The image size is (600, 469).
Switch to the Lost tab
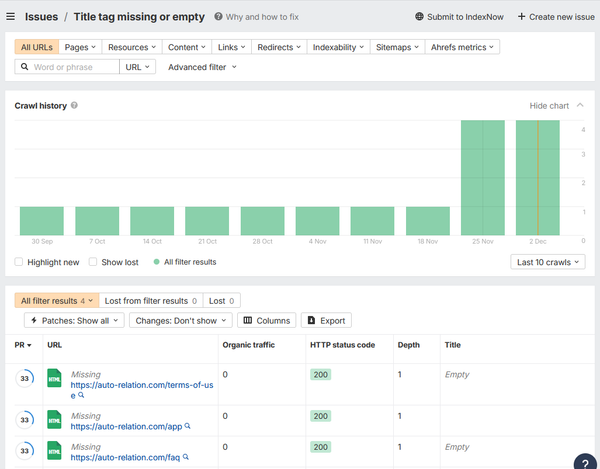[222, 301]
